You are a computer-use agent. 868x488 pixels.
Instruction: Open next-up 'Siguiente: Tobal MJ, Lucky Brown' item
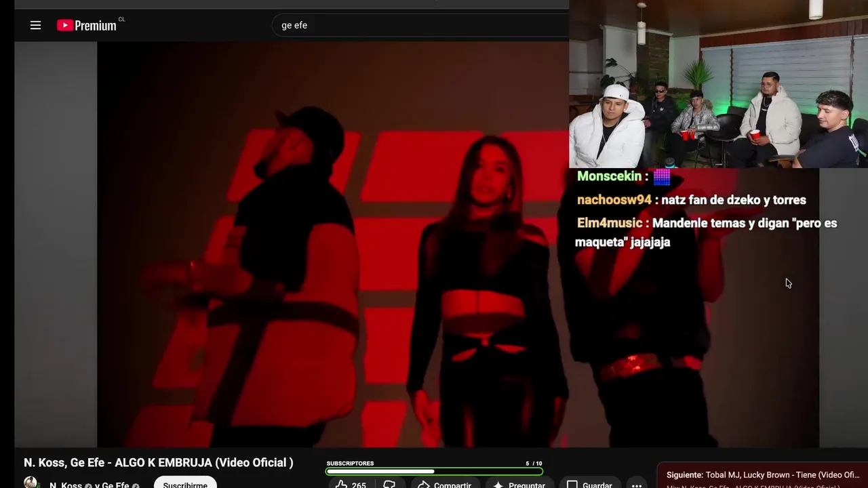click(x=763, y=475)
